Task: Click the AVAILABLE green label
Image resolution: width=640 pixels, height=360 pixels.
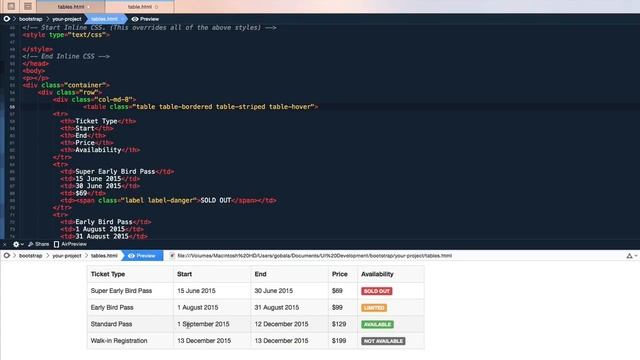Action: [x=377, y=324]
